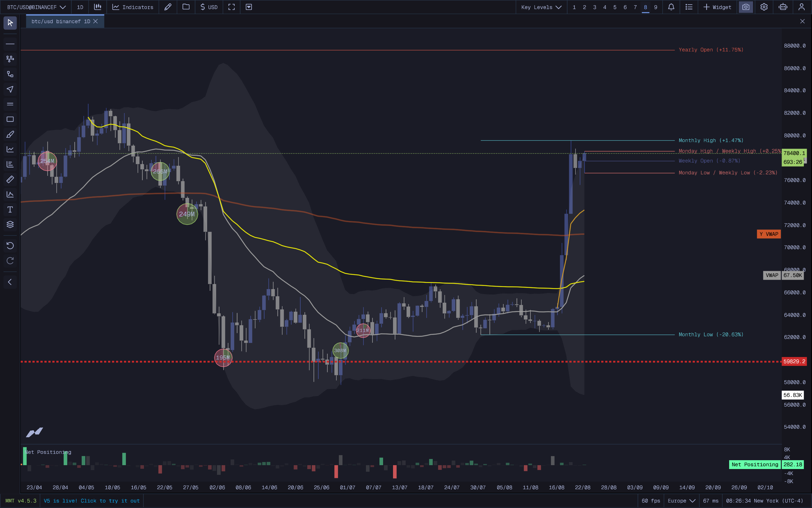This screenshot has height=508, width=812.
Task: Take a chart screenshot with camera icon
Action: coord(746,7)
